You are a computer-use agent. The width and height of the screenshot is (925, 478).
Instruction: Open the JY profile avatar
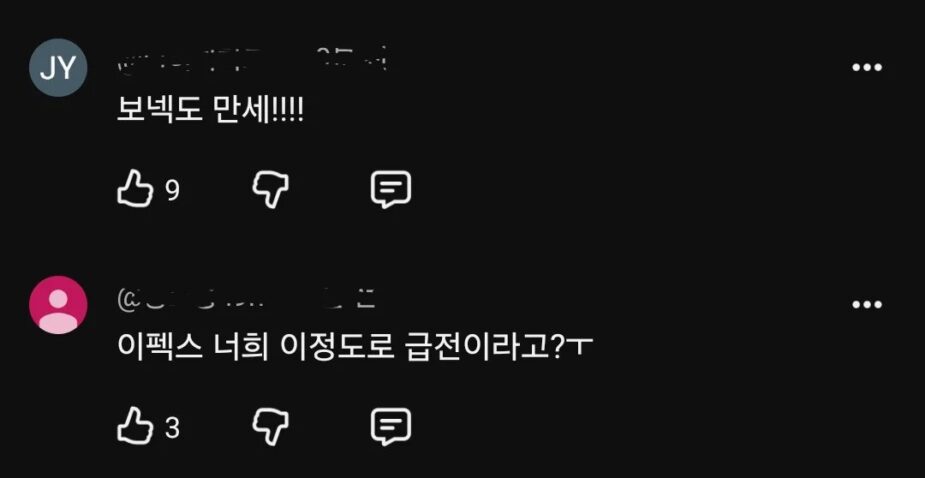pyautogui.click(x=58, y=68)
